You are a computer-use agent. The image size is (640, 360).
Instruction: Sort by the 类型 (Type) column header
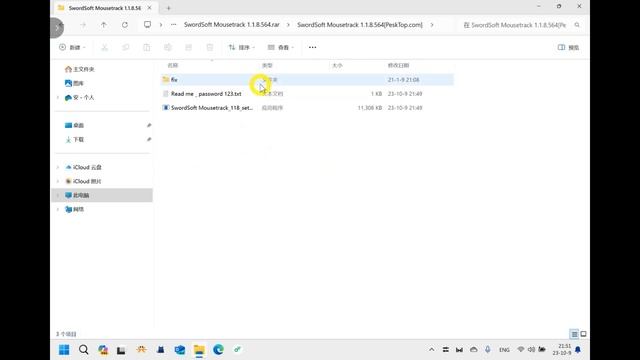(267, 65)
